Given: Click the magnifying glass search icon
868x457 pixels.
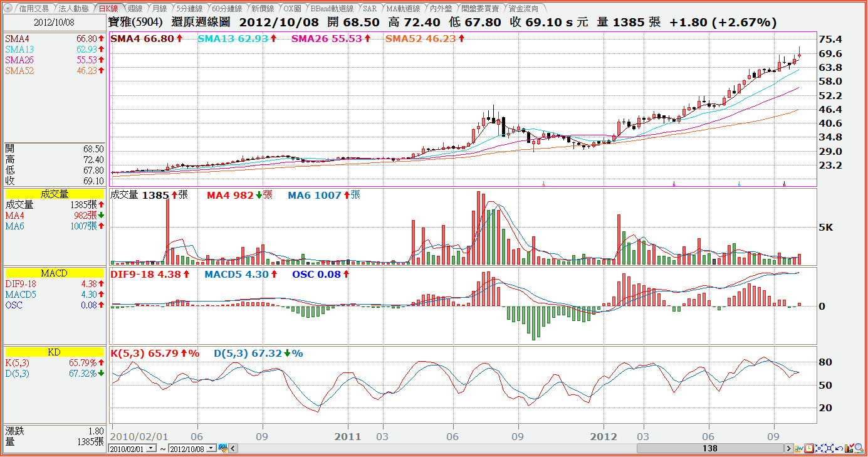Looking at the screenshot, I should click(859, 448).
